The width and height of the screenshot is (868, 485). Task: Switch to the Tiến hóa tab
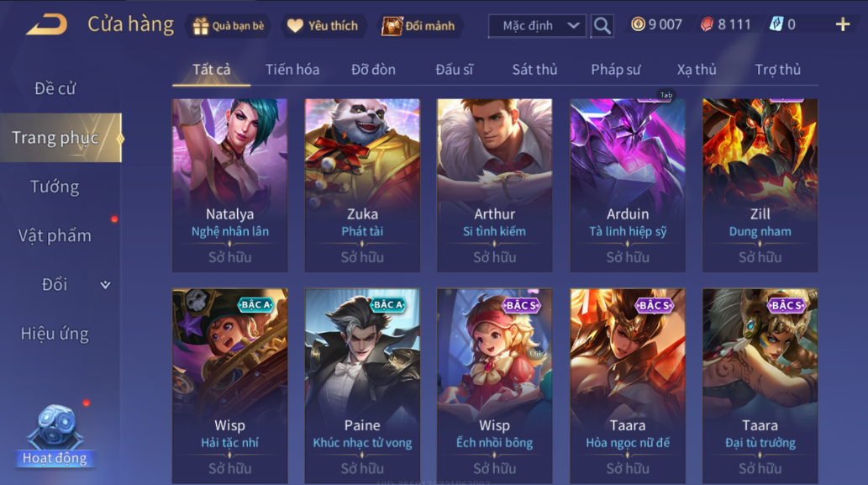tap(292, 70)
